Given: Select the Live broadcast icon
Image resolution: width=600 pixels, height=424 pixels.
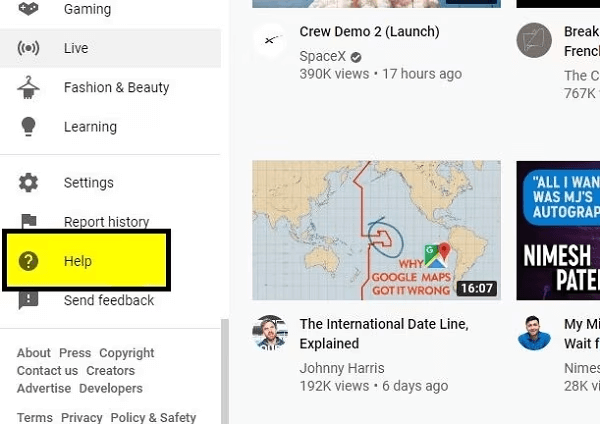Looking at the screenshot, I should click(29, 48).
